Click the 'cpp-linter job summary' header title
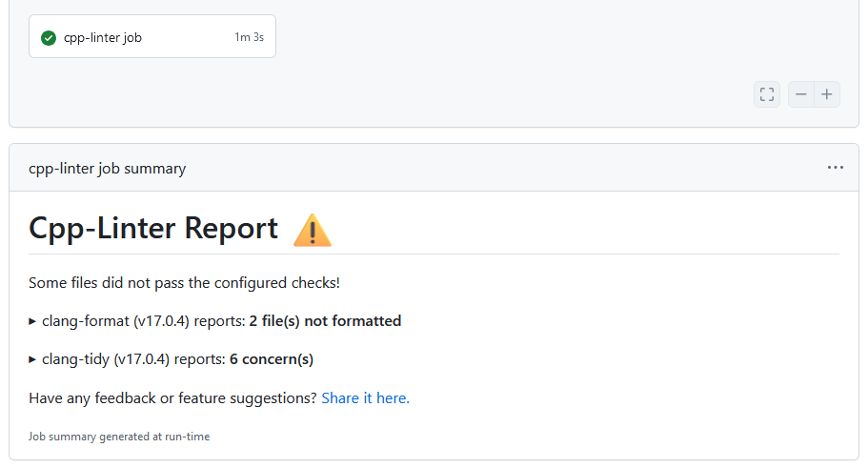The image size is (868, 468). [x=107, y=169]
